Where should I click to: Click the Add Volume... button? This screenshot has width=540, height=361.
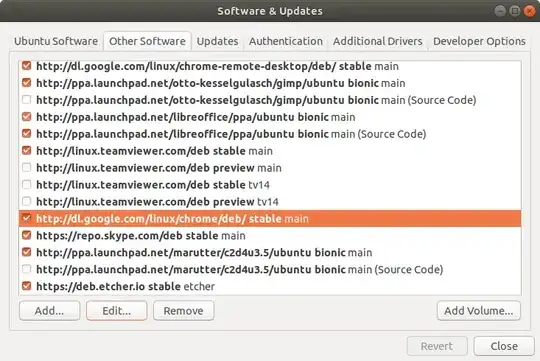click(x=479, y=311)
